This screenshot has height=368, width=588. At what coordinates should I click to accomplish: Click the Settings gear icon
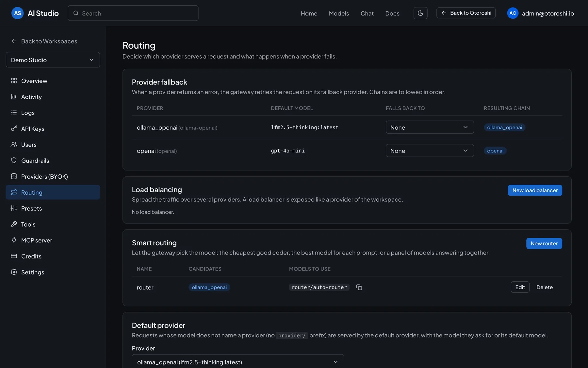tap(14, 272)
